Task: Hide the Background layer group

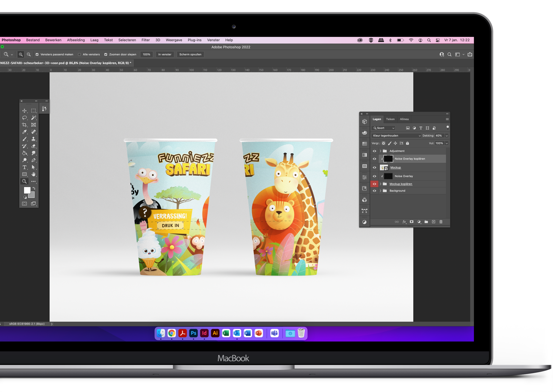Action: [x=374, y=191]
